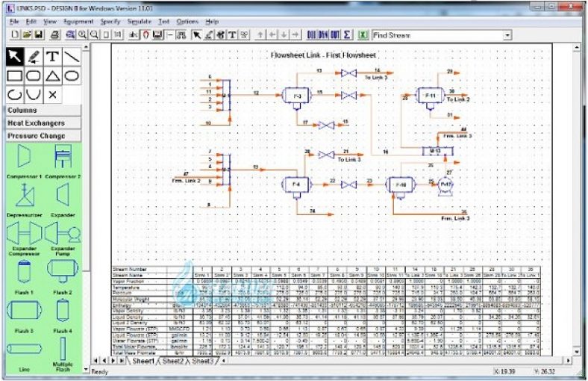Choose the triangle shape tool
Image resolution: width=588 pixels, height=381 pixels.
pos(52,75)
